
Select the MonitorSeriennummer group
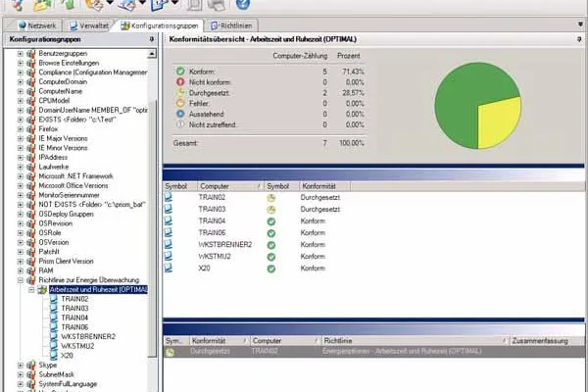[69, 195]
